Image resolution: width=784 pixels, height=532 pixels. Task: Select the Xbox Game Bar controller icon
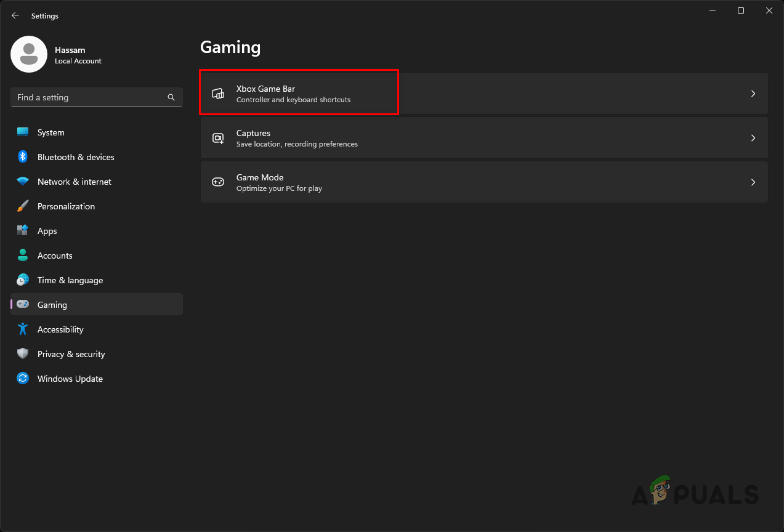pos(218,94)
